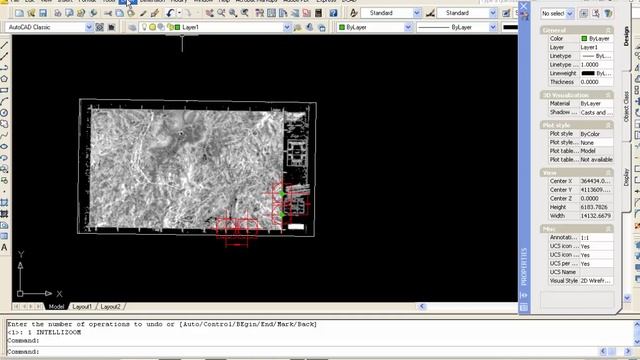Click the Width 14132.6679 value

click(x=596, y=216)
